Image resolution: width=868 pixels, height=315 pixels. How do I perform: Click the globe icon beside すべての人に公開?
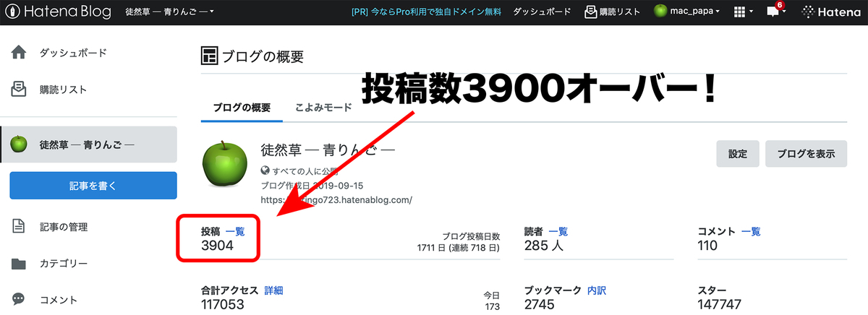pos(265,171)
